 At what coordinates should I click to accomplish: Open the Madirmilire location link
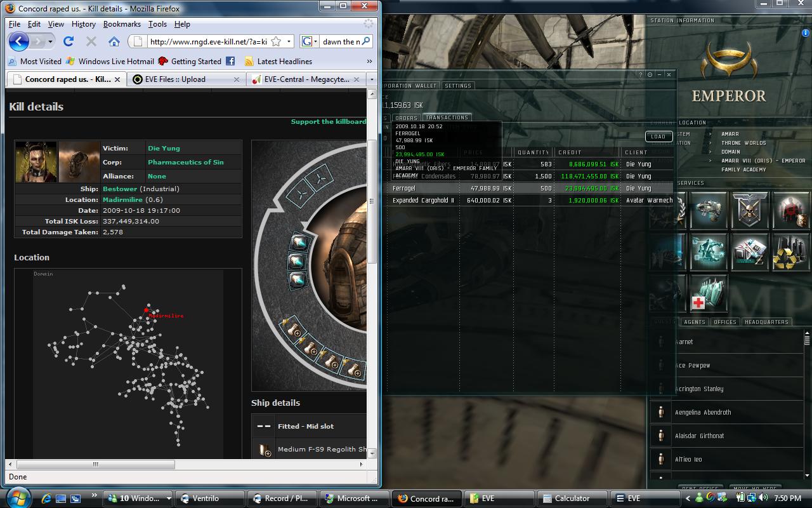[x=122, y=199]
